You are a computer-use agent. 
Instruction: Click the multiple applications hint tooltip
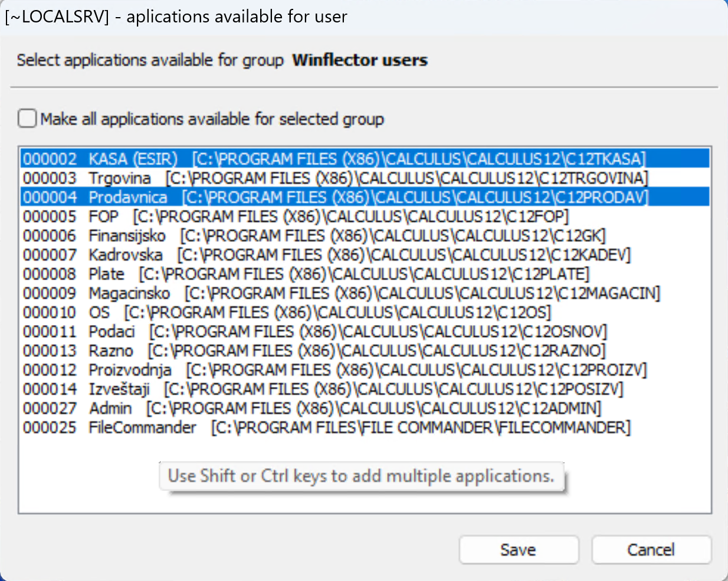361,476
